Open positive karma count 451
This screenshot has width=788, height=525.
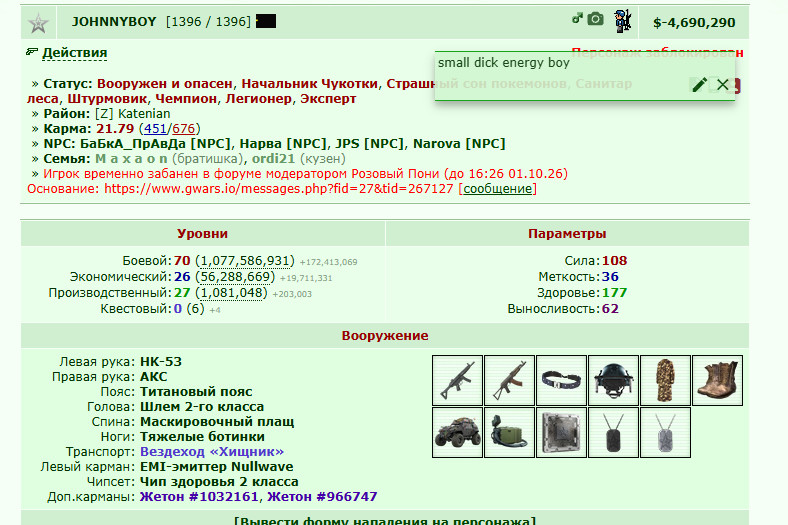155,129
